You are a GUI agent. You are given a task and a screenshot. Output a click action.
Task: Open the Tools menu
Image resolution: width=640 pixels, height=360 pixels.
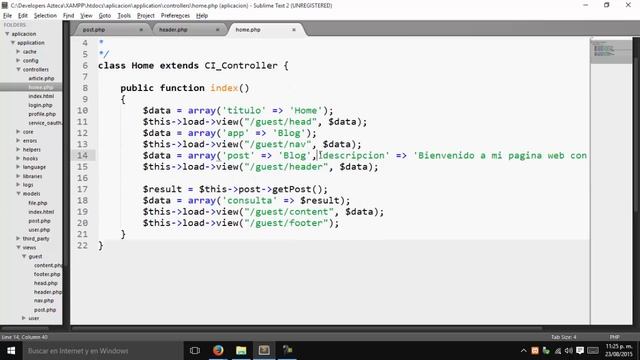coord(124,16)
